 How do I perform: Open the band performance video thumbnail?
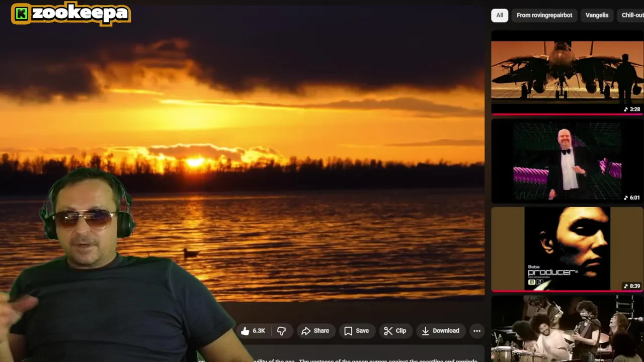tap(567, 329)
